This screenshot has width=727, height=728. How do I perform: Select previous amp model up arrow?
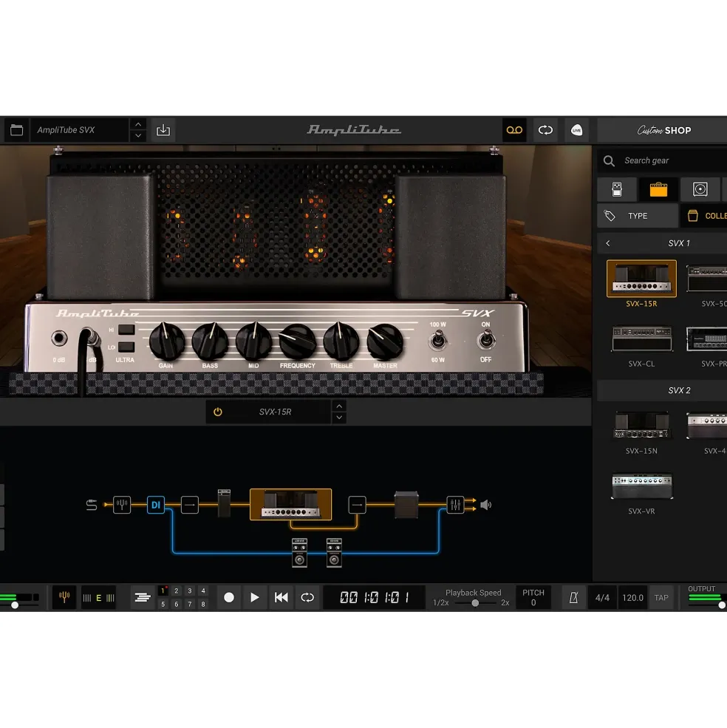pos(339,406)
